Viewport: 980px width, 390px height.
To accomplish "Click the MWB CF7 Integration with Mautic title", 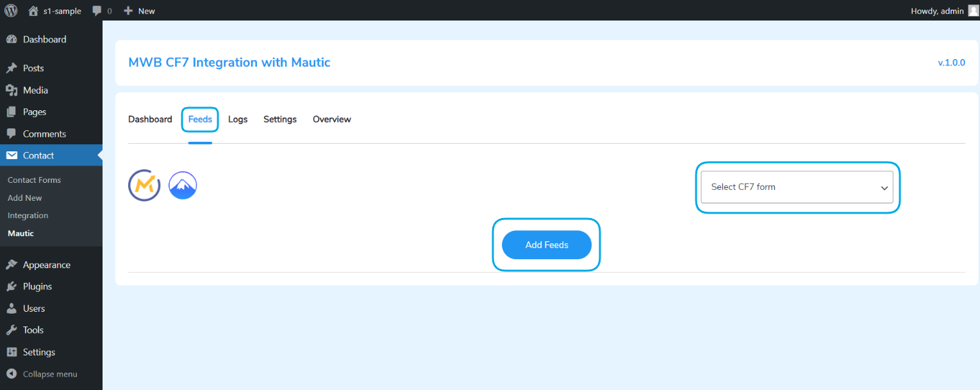I will click(x=229, y=62).
